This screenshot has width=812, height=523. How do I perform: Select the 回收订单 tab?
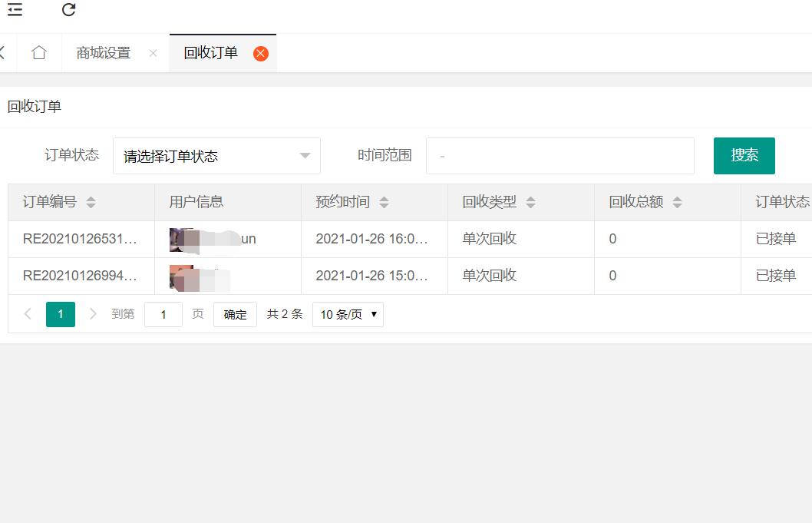coord(211,52)
